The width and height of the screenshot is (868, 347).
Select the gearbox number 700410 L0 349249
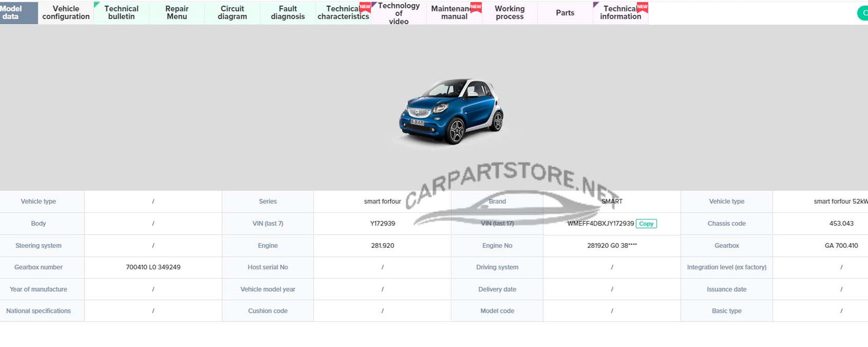tap(153, 268)
